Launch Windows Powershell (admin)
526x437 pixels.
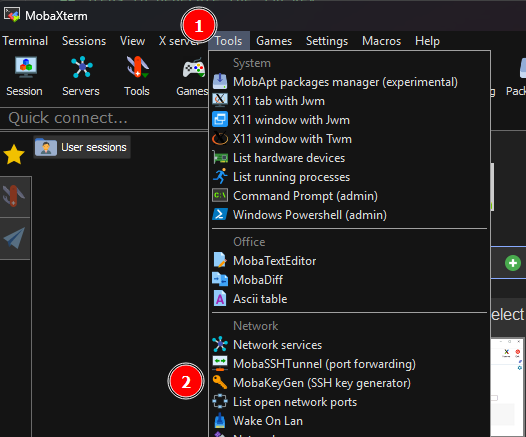349,215
